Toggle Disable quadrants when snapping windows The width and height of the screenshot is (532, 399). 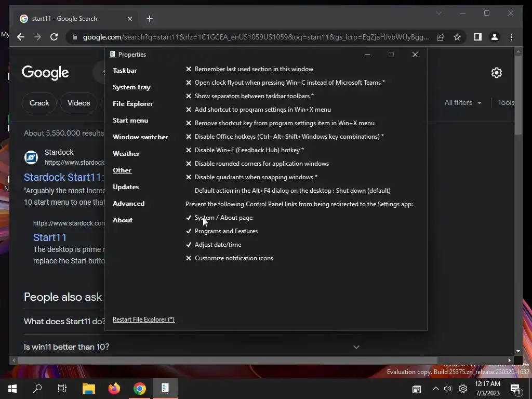click(251, 177)
